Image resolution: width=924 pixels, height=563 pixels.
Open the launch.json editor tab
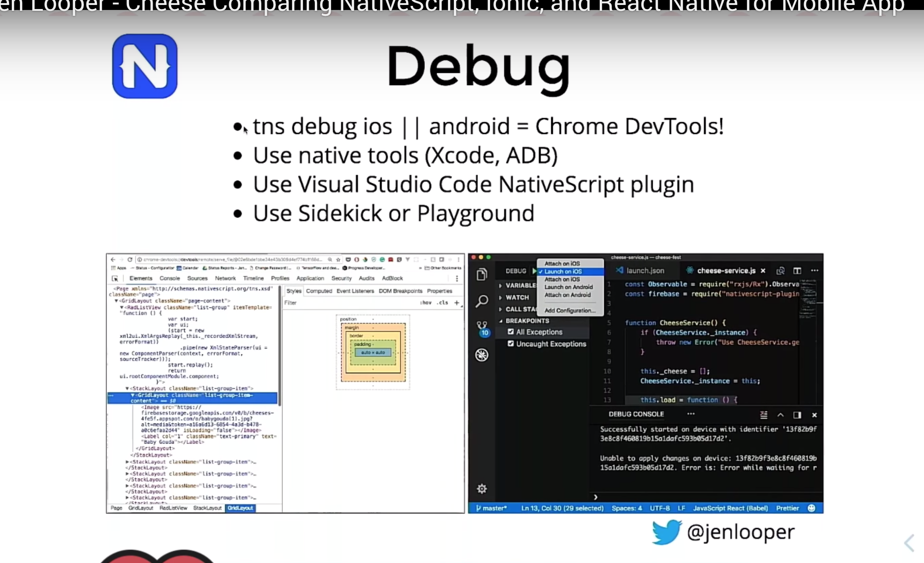point(645,271)
